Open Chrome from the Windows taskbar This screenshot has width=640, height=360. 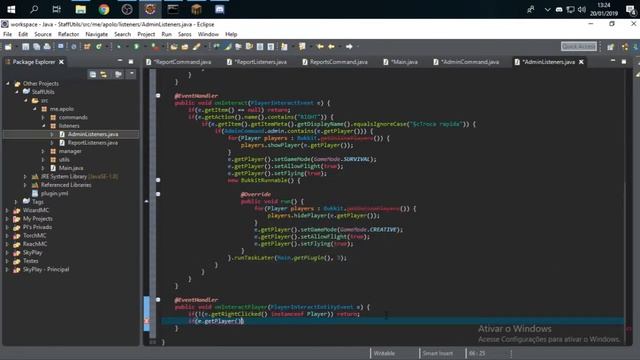104,9
